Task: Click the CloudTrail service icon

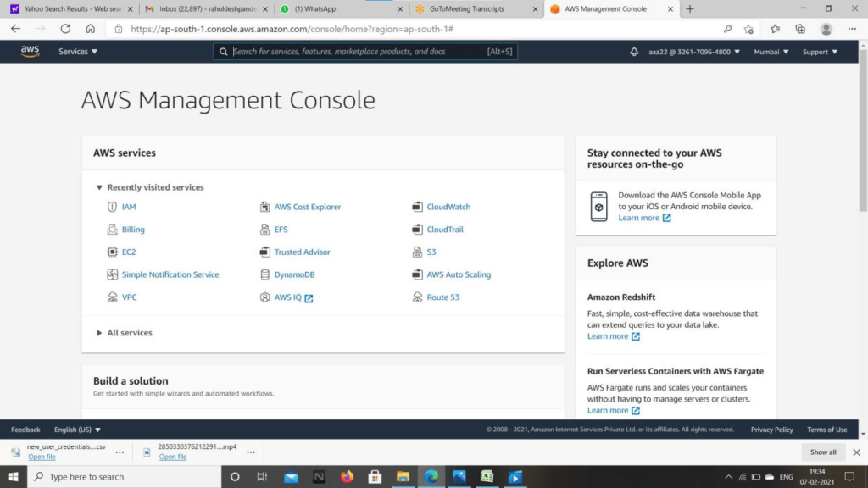Action: pos(417,229)
